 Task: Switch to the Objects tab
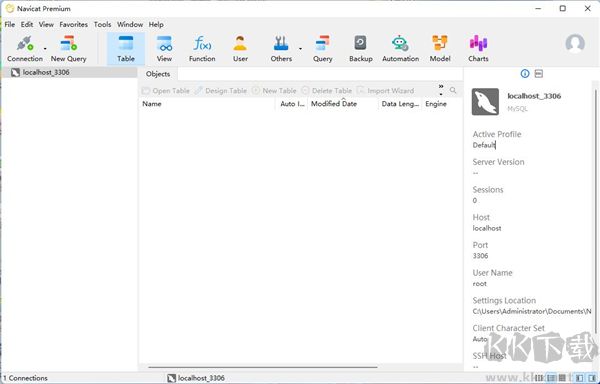[x=158, y=74]
